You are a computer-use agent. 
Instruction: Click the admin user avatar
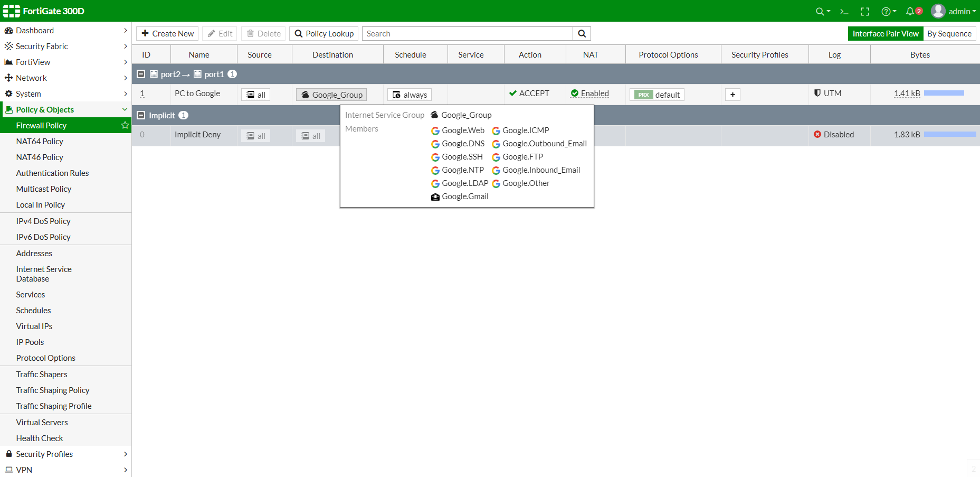(x=938, y=11)
